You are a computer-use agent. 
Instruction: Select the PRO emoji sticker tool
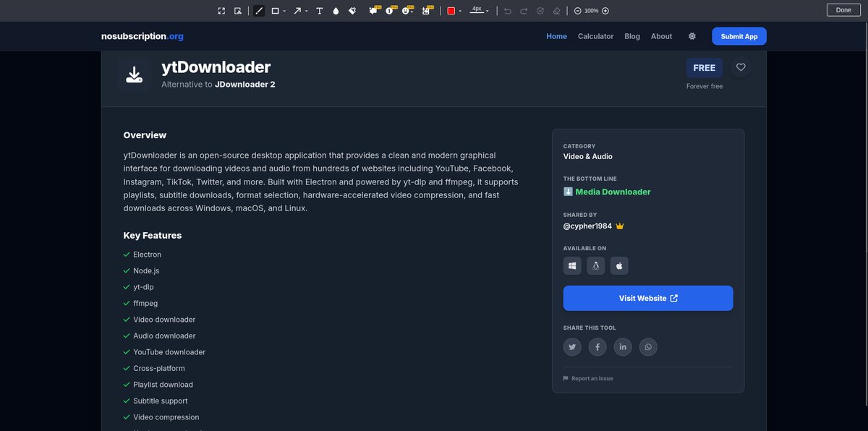(x=409, y=10)
